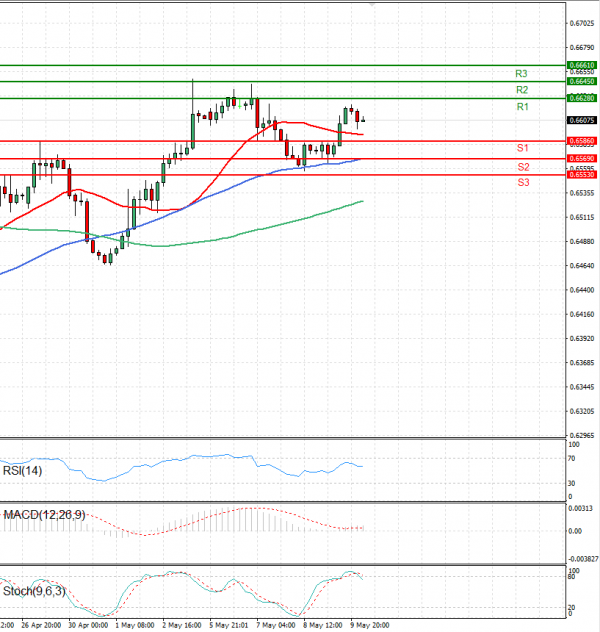The image size is (600, 632).
Task: Click the 0.63920 price axis value
Action: 582,339
